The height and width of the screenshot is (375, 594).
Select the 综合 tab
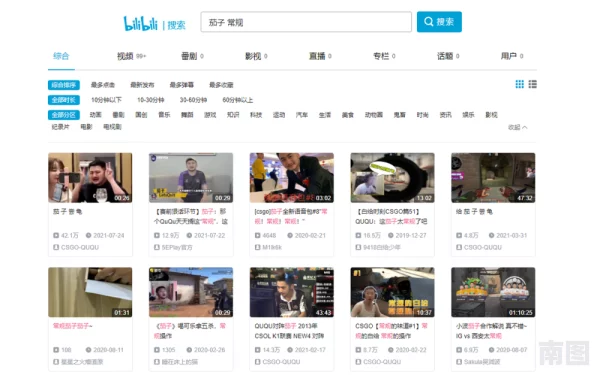tap(61, 56)
